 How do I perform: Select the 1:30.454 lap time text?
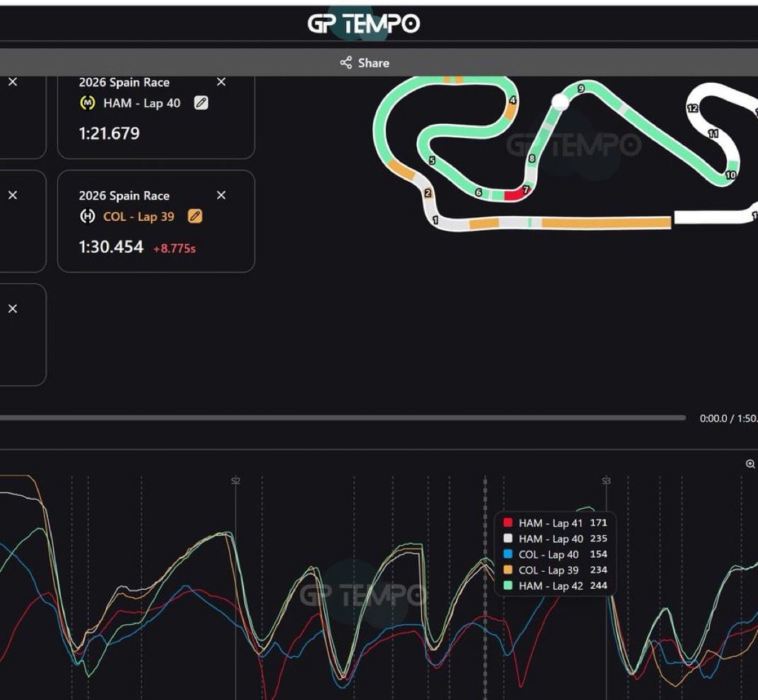coord(111,246)
